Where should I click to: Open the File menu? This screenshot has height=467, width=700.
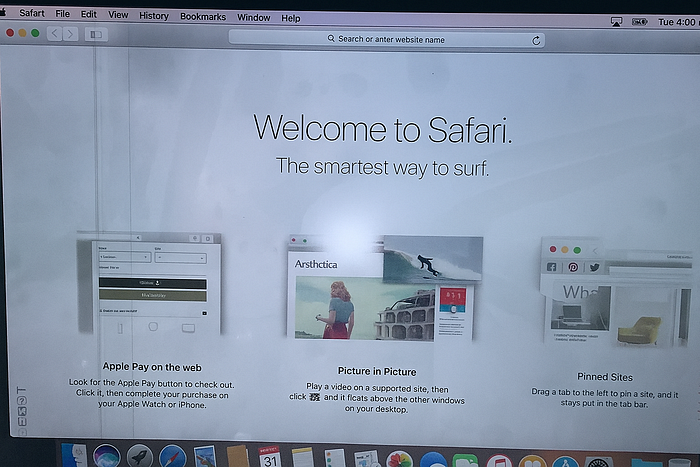pyautogui.click(x=62, y=14)
